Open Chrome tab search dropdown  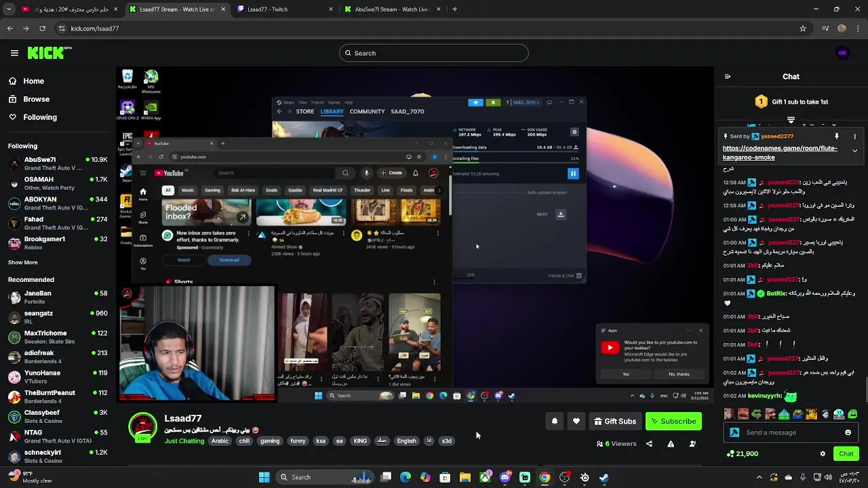[x=9, y=9]
